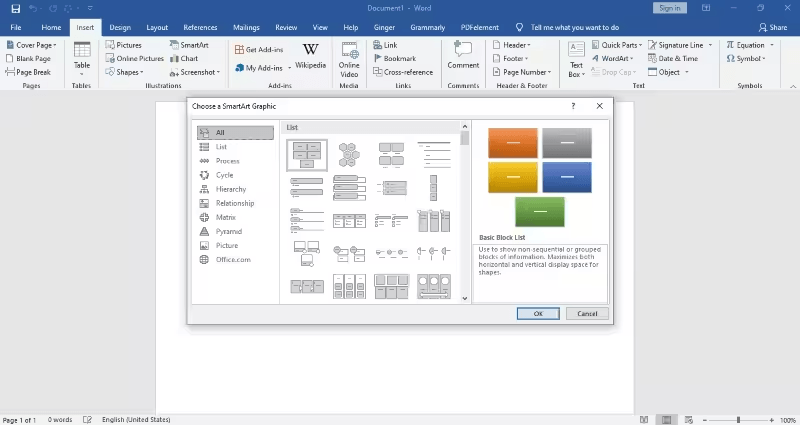Image resolution: width=800 pixels, height=425 pixels.
Task: Click the Help question mark in the dialog
Action: (x=573, y=105)
